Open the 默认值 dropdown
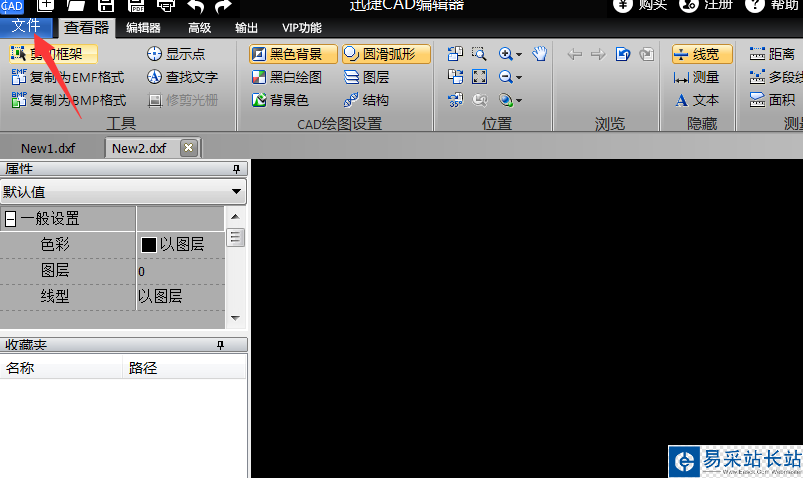Image resolution: width=803 pixels, height=478 pixels. pos(123,192)
